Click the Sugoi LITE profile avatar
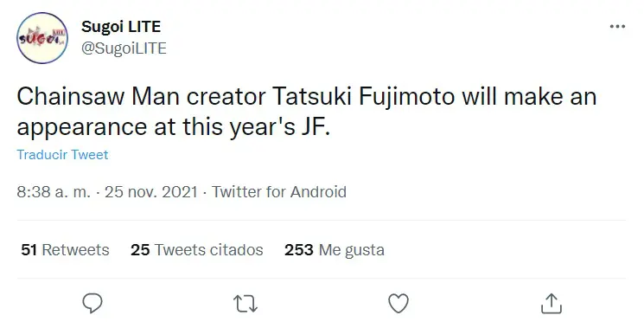Image resolution: width=644 pixels, height=328 pixels. coord(42,38)
